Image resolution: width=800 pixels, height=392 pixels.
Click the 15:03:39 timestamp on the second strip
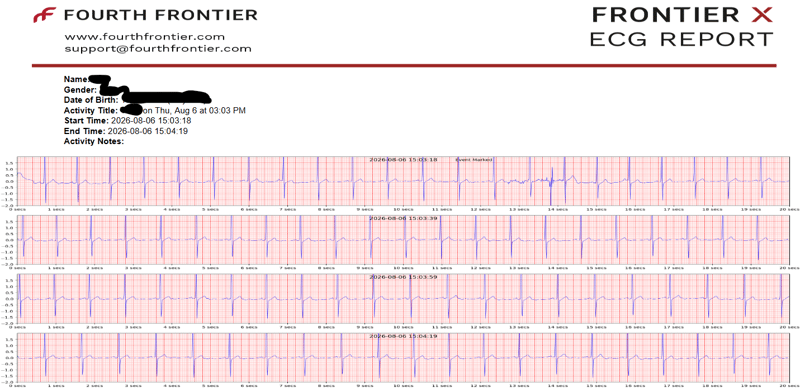pos(403,218)
